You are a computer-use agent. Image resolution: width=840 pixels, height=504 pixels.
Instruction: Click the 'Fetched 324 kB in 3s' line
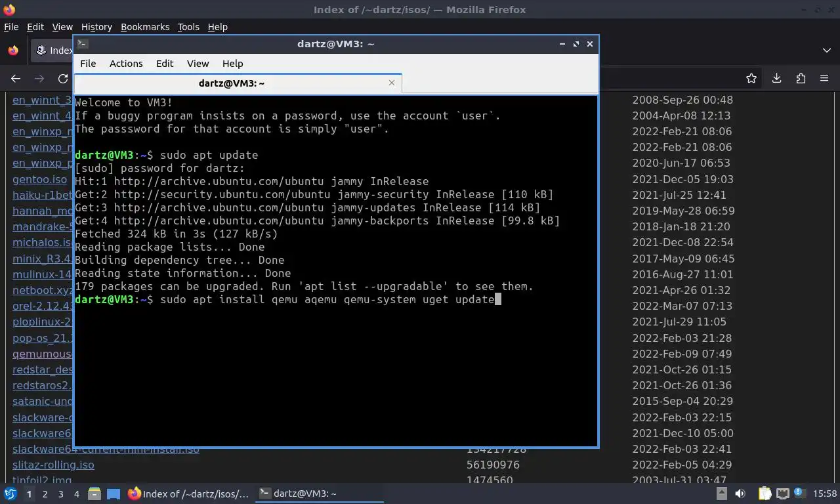coord(176,234)
